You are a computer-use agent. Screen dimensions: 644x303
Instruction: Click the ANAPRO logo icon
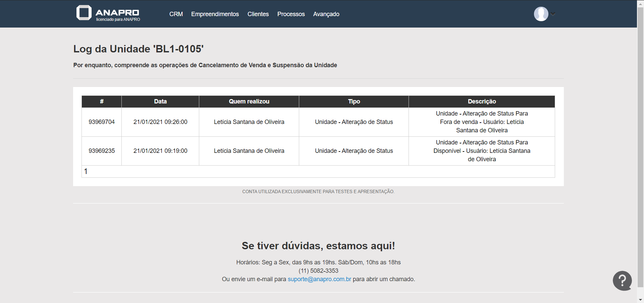point(84,13)
